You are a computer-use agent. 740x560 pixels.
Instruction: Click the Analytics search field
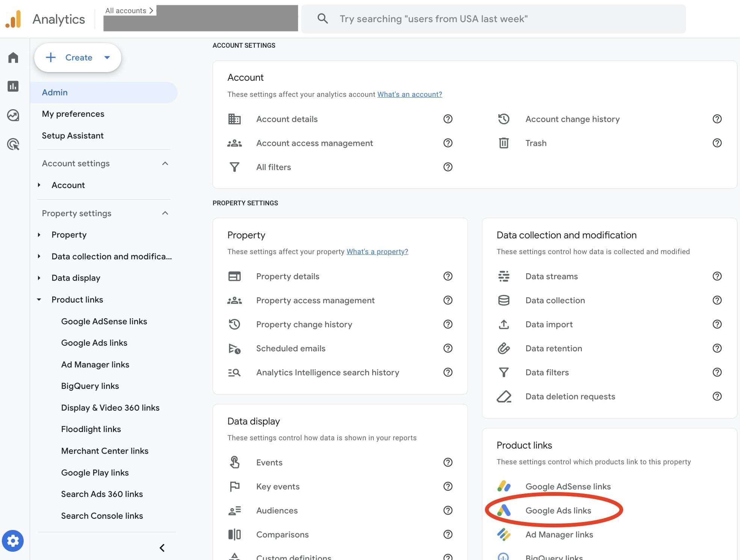pyautogui.click(x=493, y=19)
